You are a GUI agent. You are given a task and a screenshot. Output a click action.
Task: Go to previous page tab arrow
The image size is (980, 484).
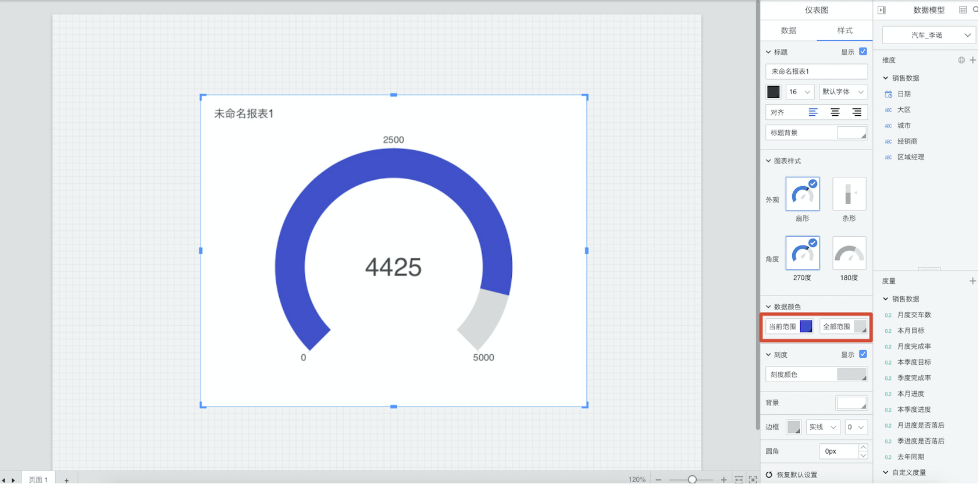coord(3,480)
